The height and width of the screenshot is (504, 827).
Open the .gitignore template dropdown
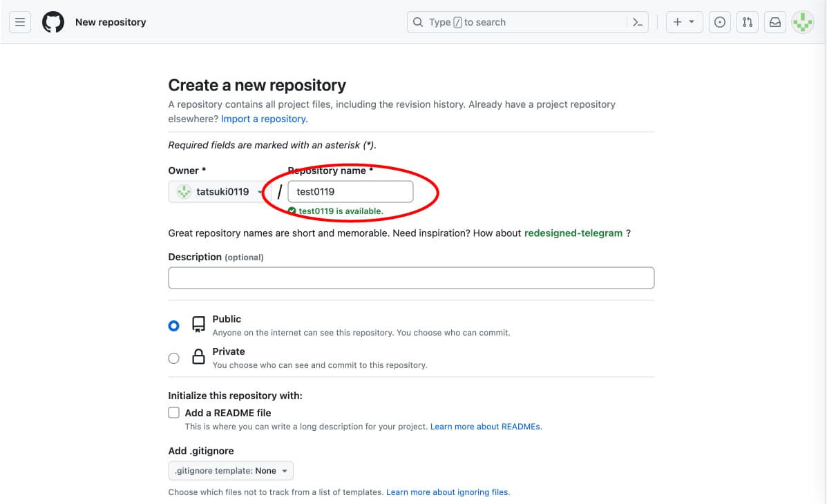click(x=231, y=469)
